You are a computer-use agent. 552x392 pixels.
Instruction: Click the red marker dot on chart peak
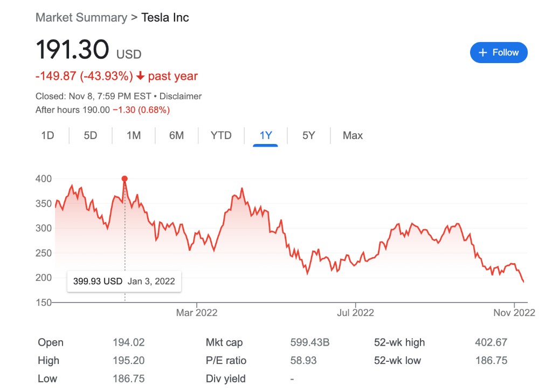(125, 178)
